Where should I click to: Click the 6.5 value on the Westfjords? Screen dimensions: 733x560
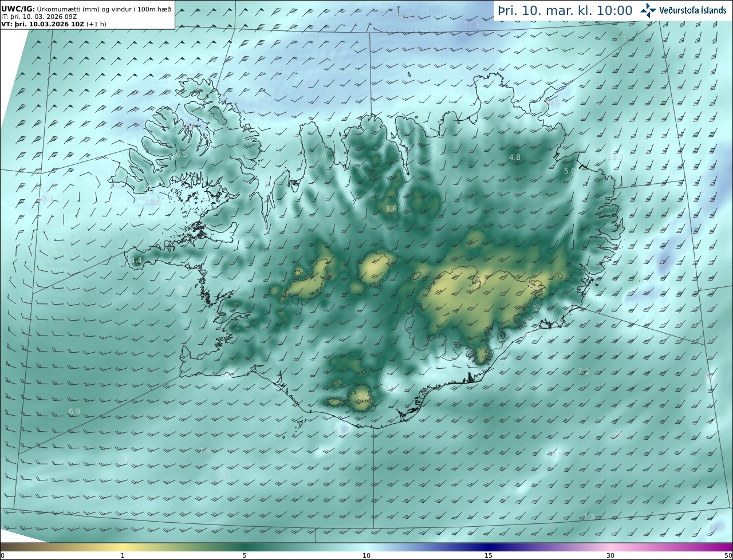[182, 155]
